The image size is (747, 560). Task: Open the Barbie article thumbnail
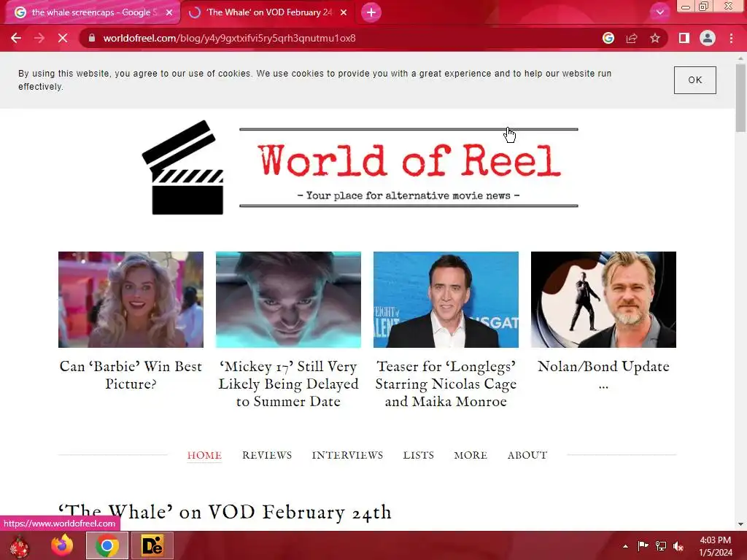click(x=131, y=300)
